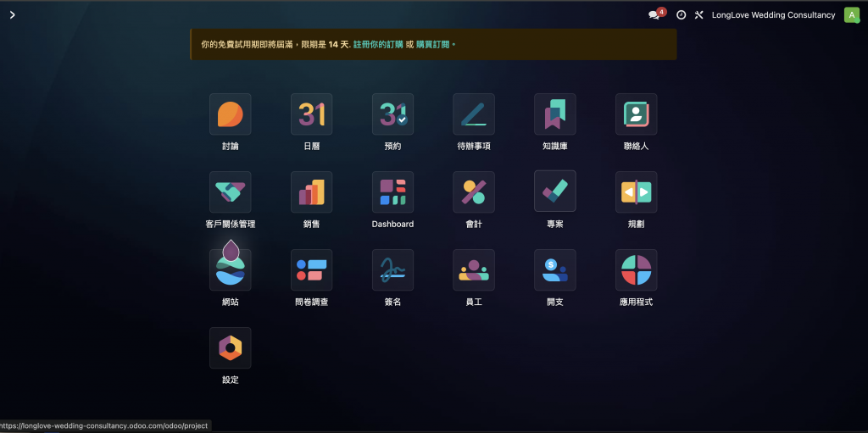Launch the 預約 appointments app
Screen dimensions: 868x433
(x=393, y=114)
